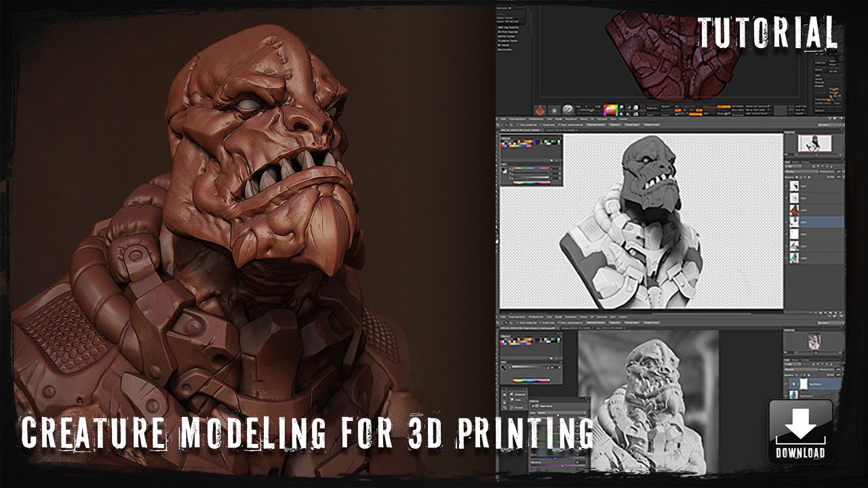Expand the Swatches panel menu arrow
This screenshot has height=488, width=868.
coord(560,138)
